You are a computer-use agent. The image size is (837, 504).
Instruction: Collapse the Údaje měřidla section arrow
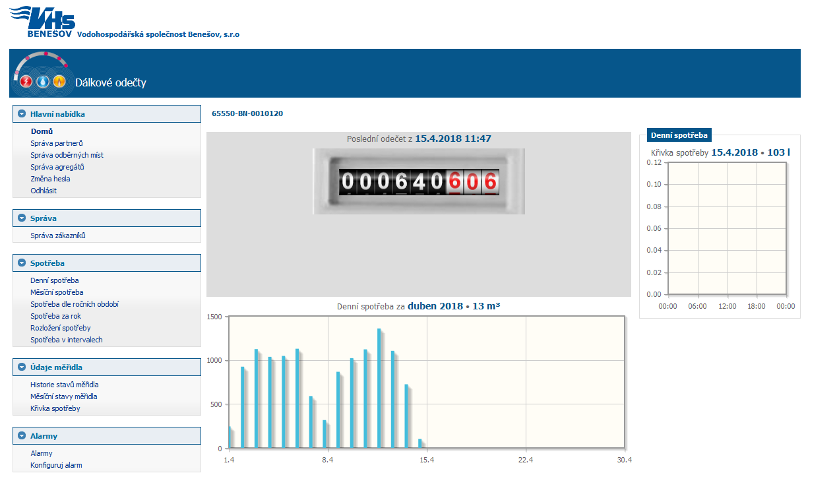click(22, 367)
